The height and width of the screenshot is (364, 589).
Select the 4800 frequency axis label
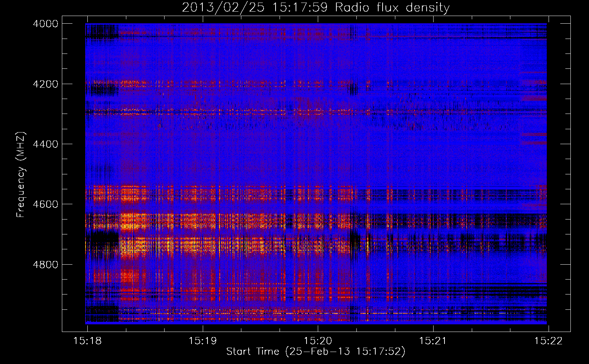46,265
